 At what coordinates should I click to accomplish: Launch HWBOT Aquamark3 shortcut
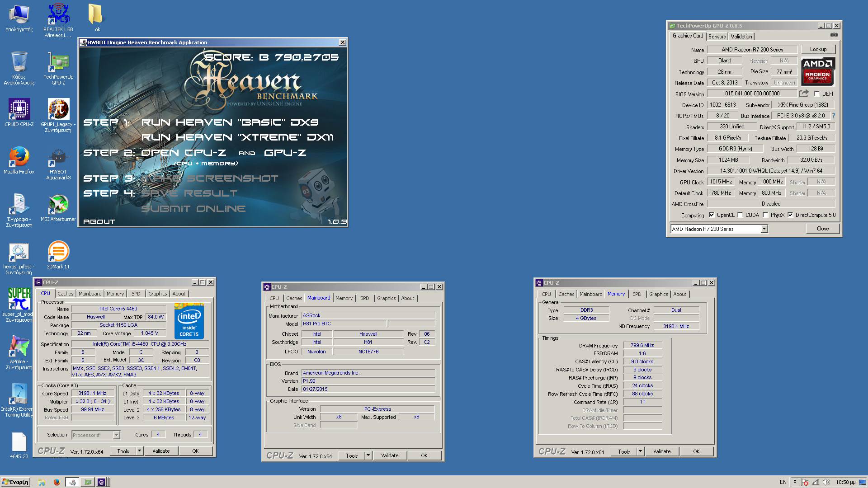tap(58, 163)
